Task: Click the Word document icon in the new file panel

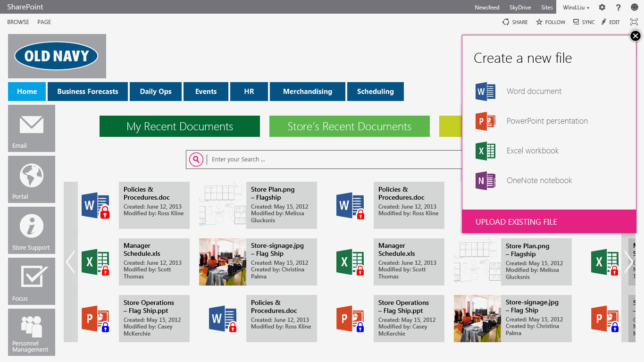Action: coord(485,91)
